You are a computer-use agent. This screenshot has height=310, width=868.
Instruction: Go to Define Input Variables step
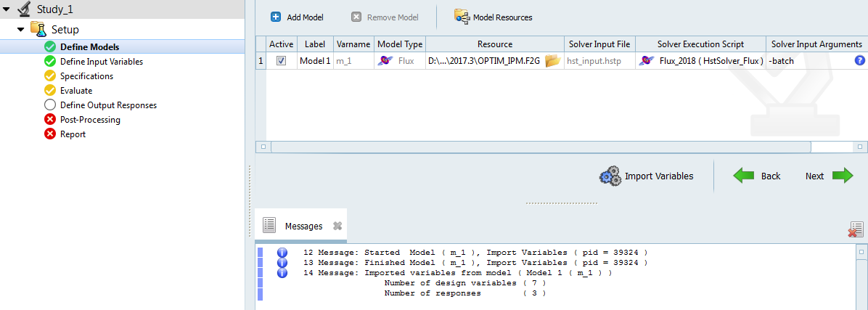coord(101,62)
